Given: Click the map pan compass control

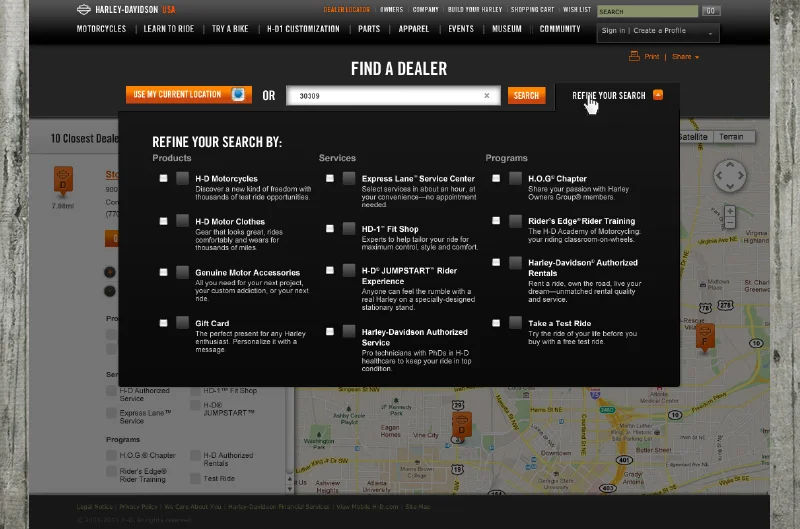Looking at the screenshot, I should pos(730,175).
